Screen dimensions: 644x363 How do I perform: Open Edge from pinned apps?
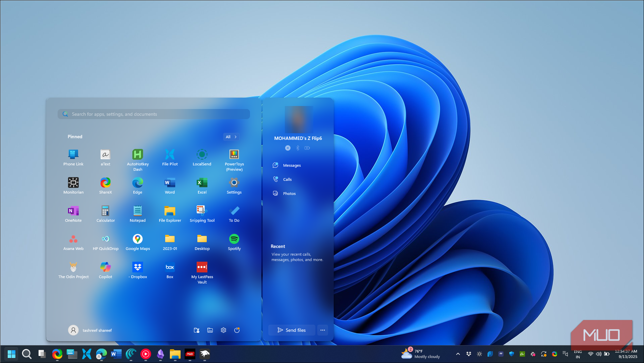coord(138,186)
